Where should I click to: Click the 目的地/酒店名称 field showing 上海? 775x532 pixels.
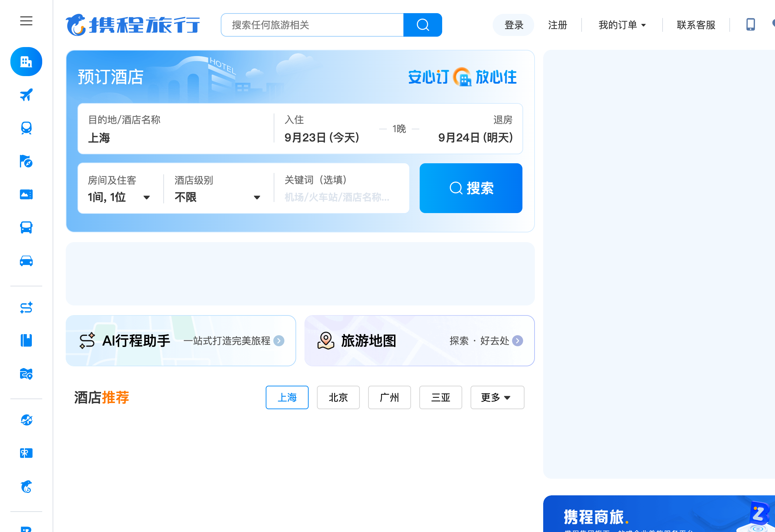[x=176, y=129]
